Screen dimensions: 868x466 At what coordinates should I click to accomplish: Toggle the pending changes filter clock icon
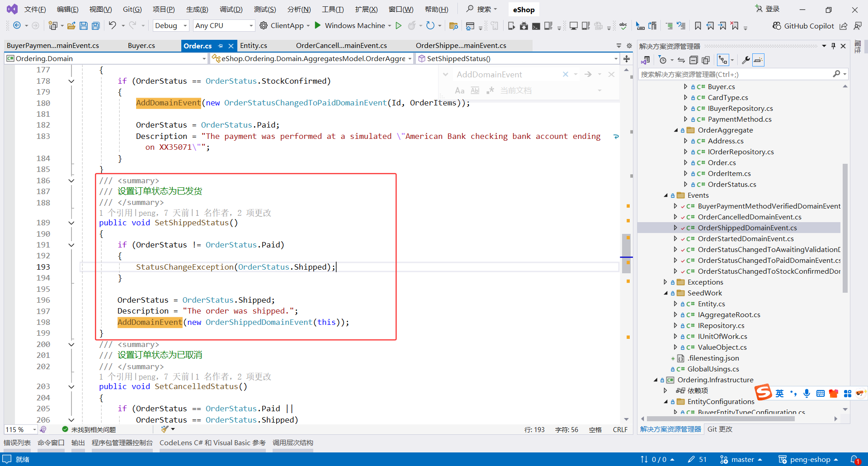(x=663, y=60)
